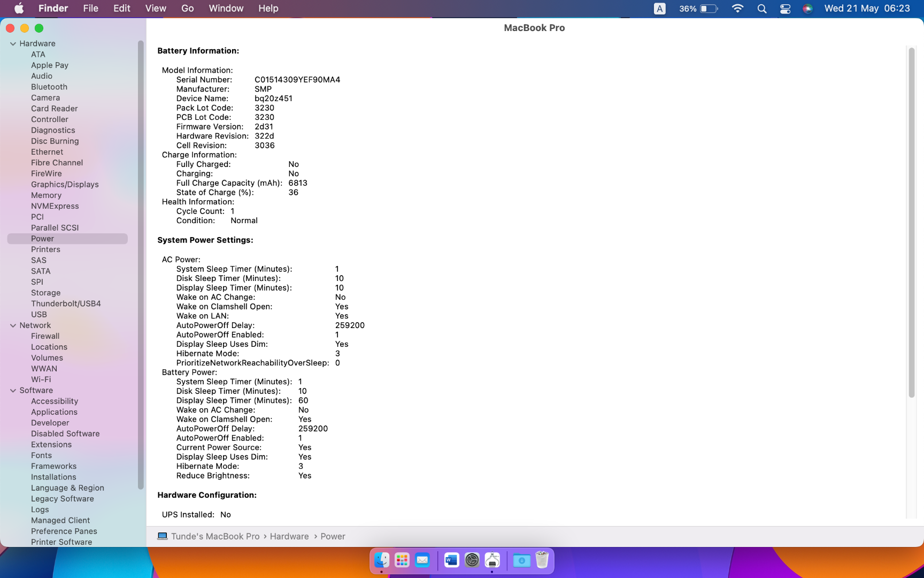This screenshot has width=924, height=578.
Task: Open System Preferences from the Dock
Action: point(472,560)
